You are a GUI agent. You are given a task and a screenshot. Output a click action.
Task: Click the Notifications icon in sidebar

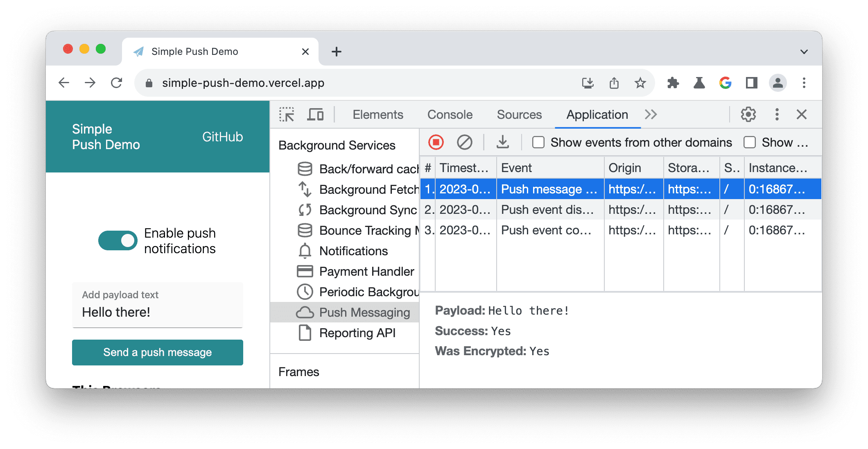305,251
